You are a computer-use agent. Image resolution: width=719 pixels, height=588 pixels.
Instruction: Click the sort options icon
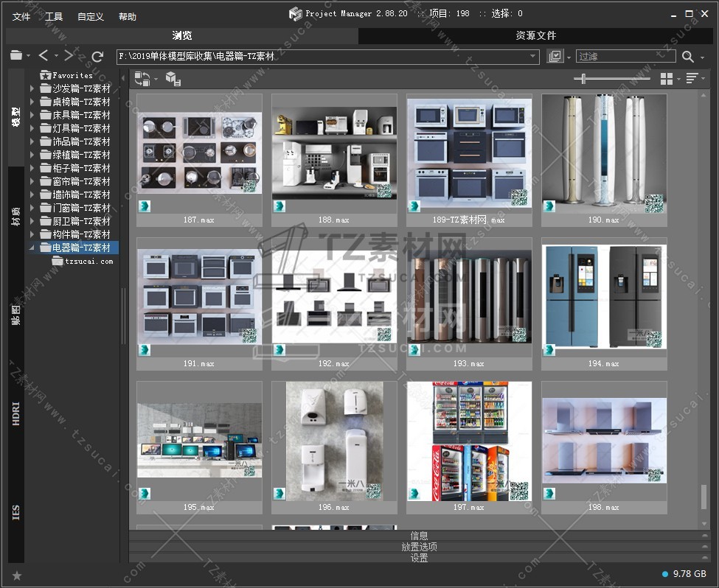692,79
